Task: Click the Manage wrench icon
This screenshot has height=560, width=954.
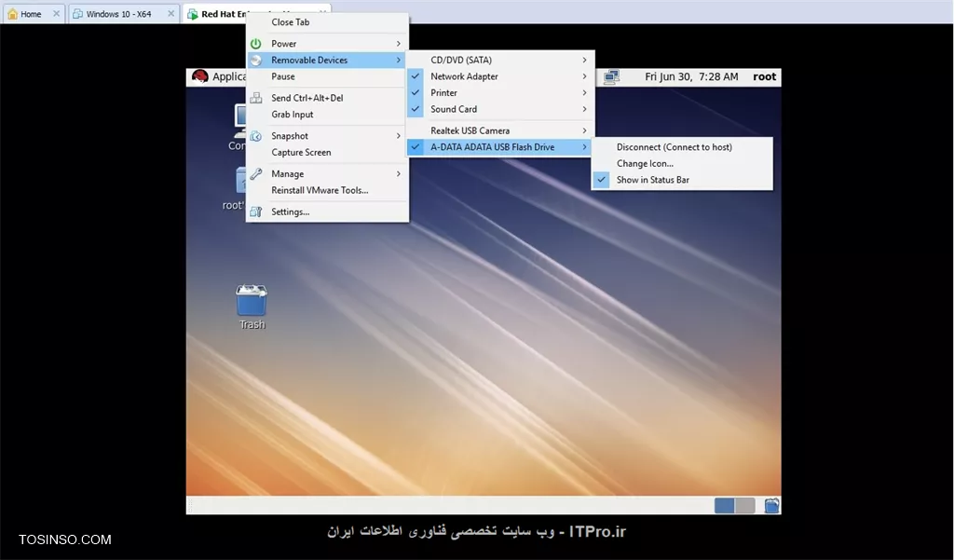Action: point(255,174)
